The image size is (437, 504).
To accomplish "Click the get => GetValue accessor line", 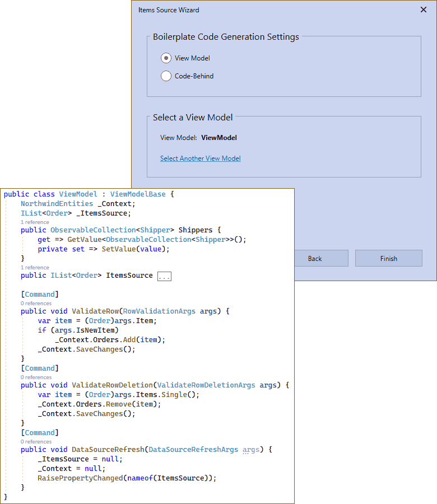I will (x=142, y=240).
